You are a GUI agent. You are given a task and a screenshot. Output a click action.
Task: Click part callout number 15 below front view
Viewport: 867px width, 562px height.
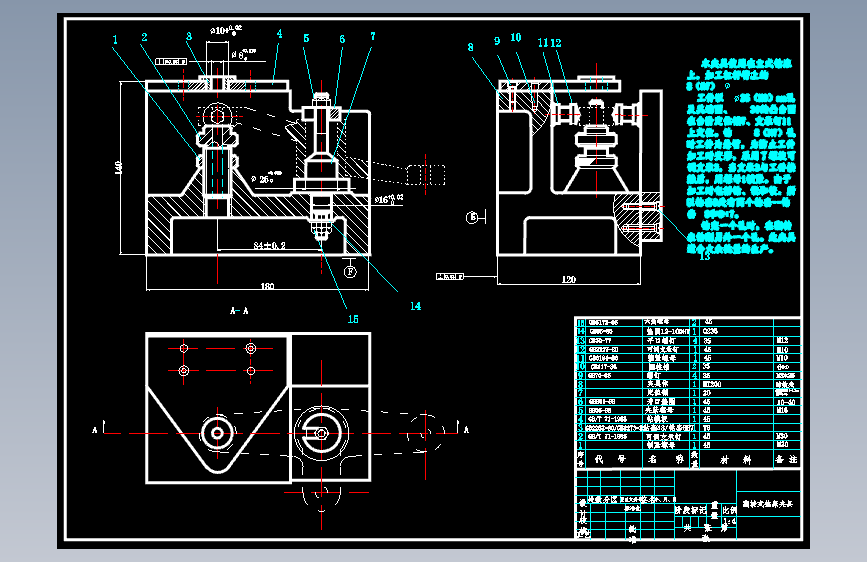[x=353, y=319]
